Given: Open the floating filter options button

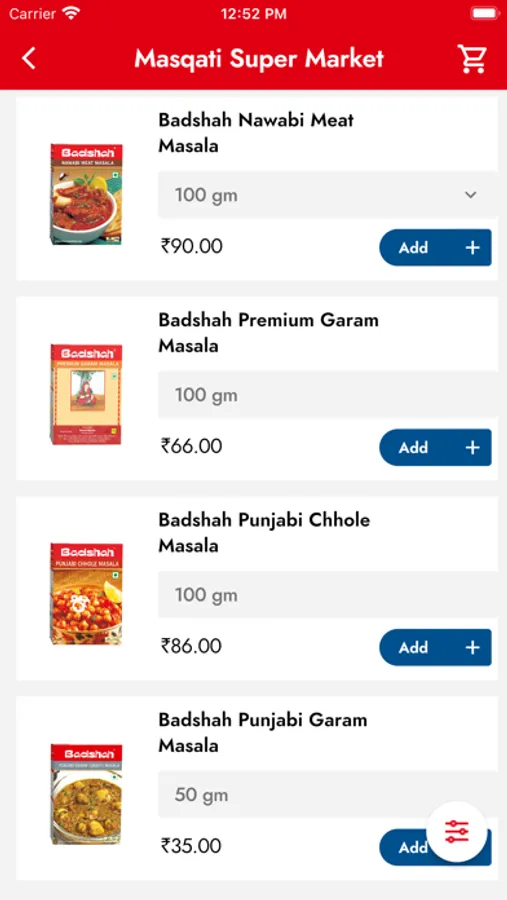Looking at the screenshot, I should (x=457, y=831).
